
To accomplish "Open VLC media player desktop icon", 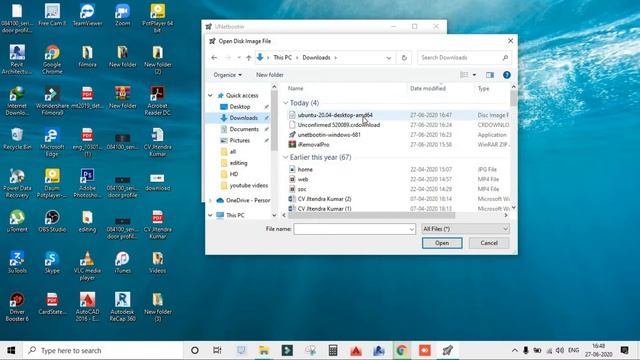I will tap(87, 265).
